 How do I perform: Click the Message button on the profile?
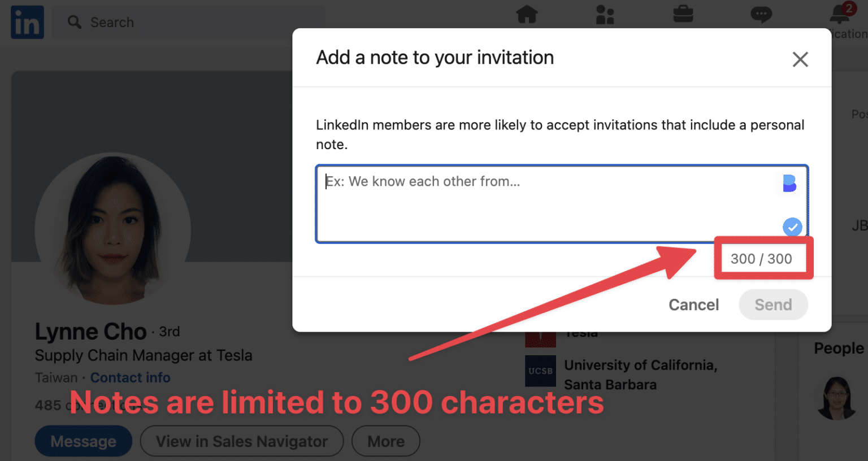point(83,441)
